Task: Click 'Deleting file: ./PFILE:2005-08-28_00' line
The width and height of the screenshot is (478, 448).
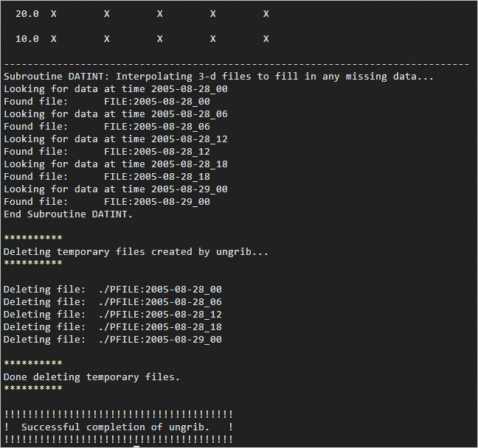Action: coord(112,290)
